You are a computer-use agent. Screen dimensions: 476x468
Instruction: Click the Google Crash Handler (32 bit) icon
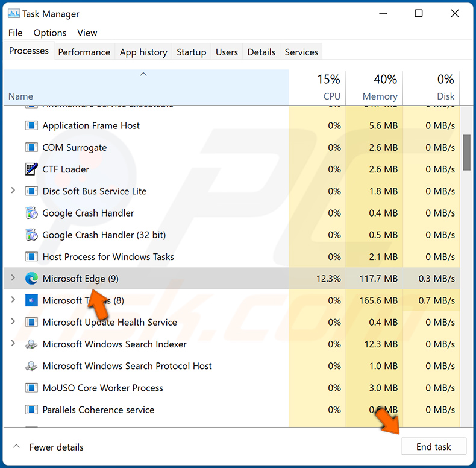coord(31,235)
